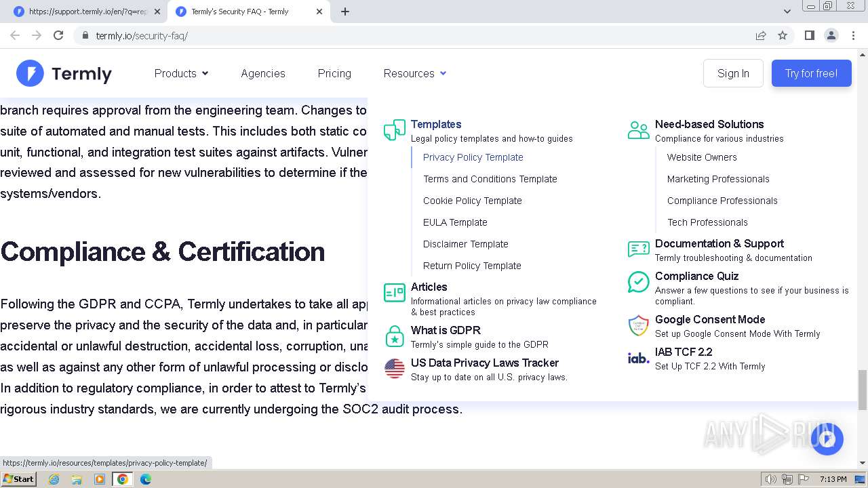This screenshot has width=868, height=488.
Task: Open the IAB TCF 2.2 heading link
Action: click(684, 352)
